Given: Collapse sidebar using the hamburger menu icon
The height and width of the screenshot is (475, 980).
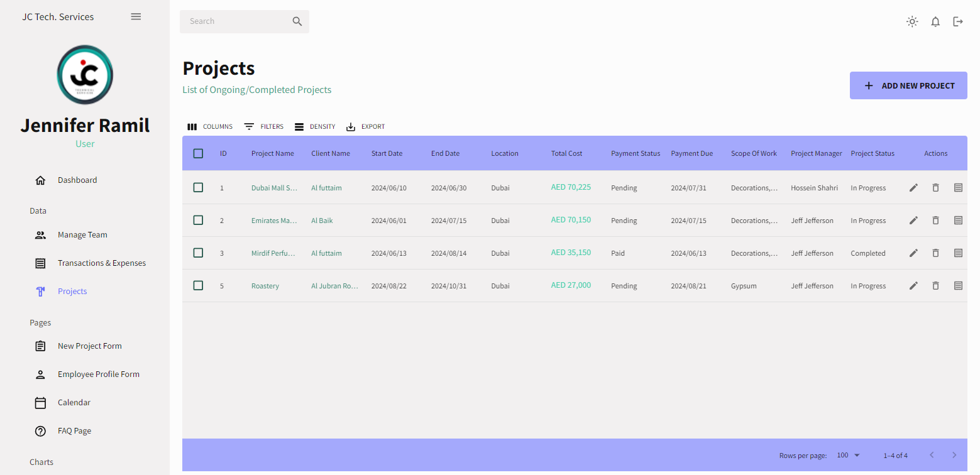Looking at the screenshot, I should (x=136, y=17).
